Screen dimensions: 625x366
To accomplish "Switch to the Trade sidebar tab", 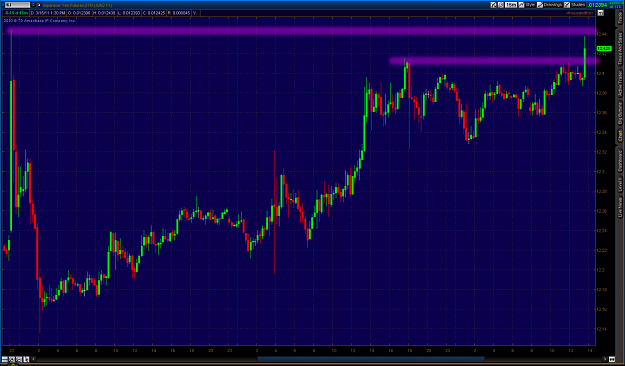I will click(x=620, y=17).
